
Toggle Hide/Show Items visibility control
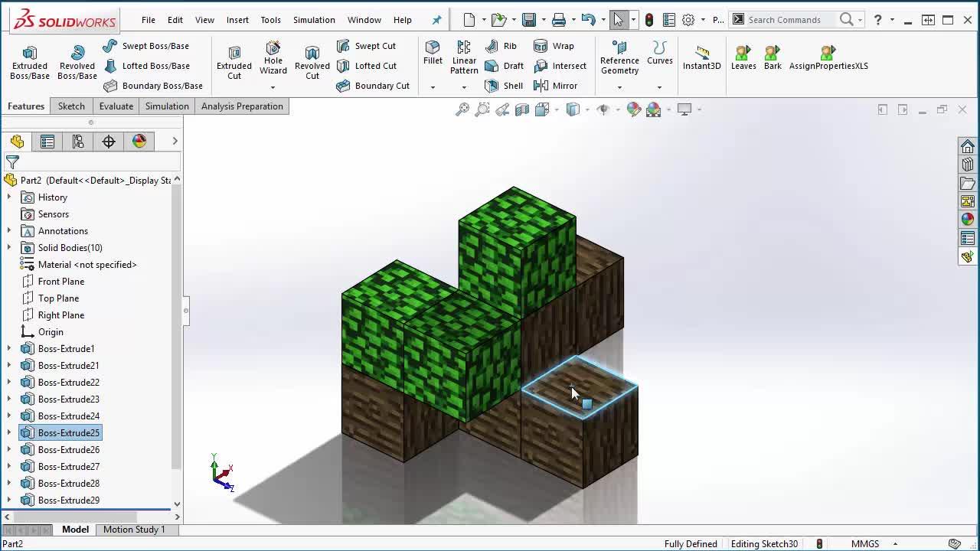click(x=604, y=109)
